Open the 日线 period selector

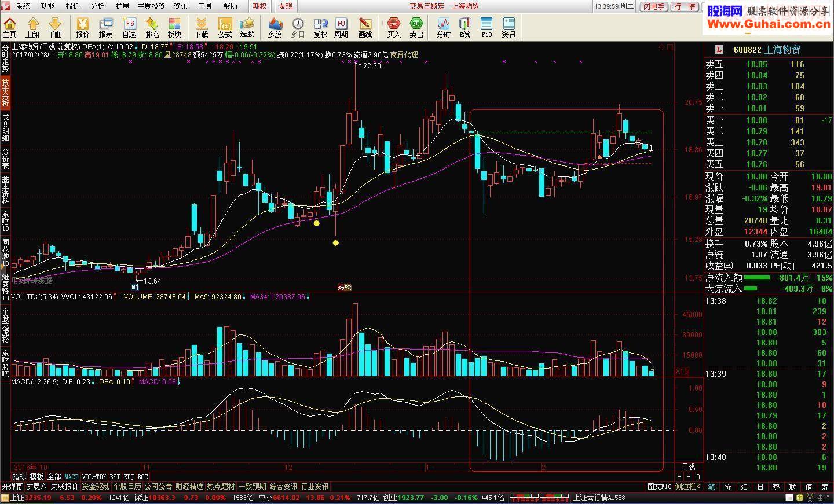[689, 467]
